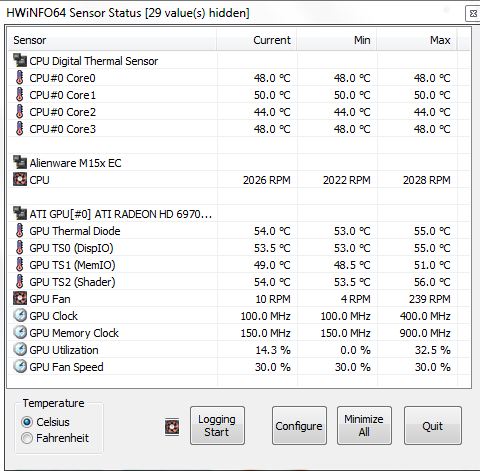Start logging with the Logging Start button
Viewport: 480px width, 471px height.
coord(217,426)
